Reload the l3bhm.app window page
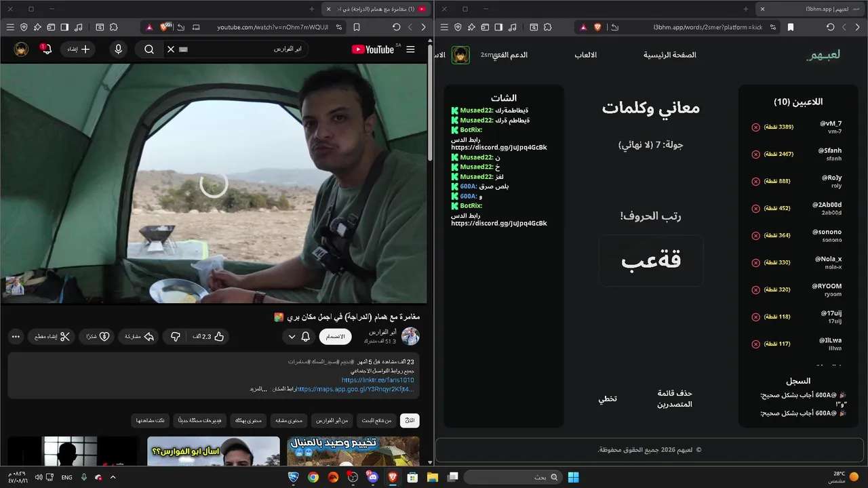Image resolution: width=868 pixels, height=488 pixels. pos(830,27)
